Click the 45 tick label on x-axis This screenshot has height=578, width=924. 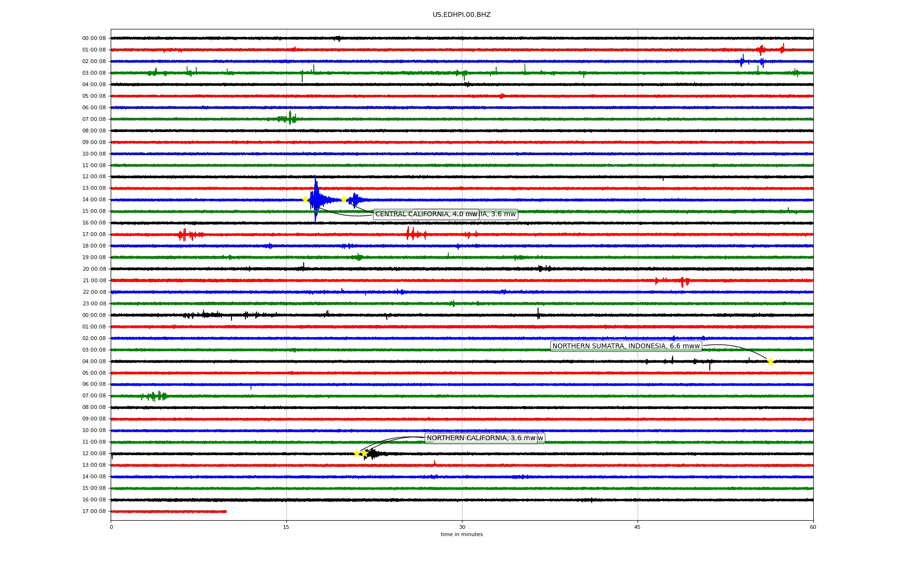(638, 527)
